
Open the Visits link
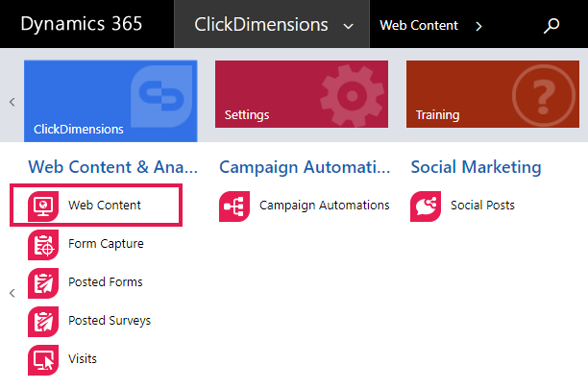point(83,358)
